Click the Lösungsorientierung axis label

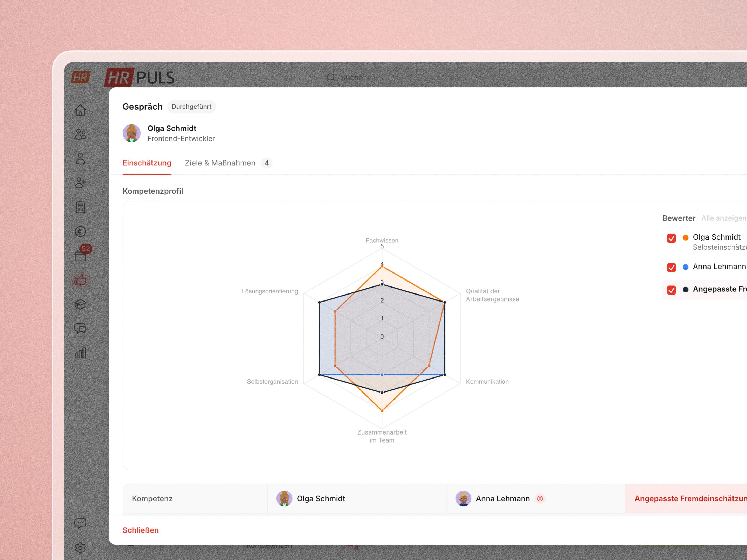pyautogui.click(x=270, y=291)
